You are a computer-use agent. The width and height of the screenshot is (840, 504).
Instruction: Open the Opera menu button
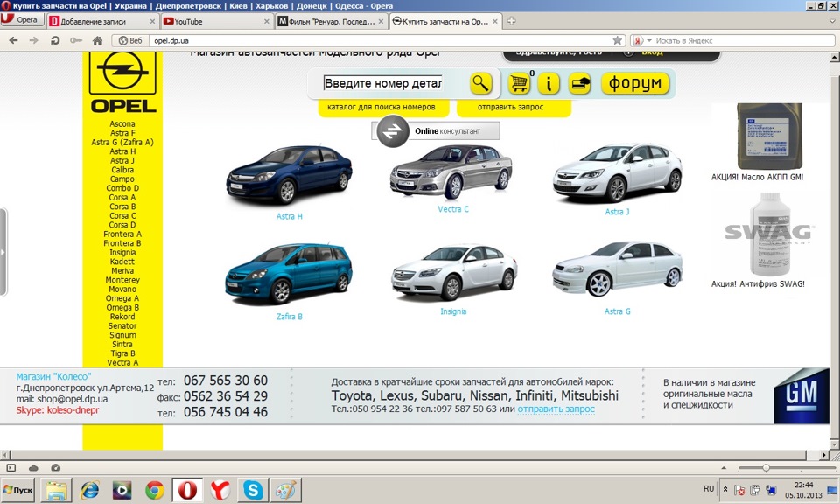click(x=22, y=20)
